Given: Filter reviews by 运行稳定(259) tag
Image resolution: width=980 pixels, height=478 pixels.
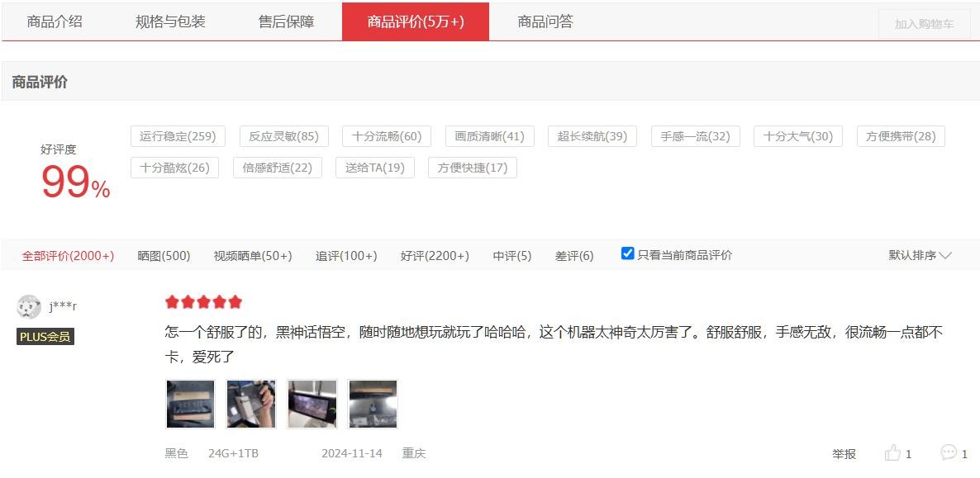Looking at the screenshot, I should coord(178,136).
